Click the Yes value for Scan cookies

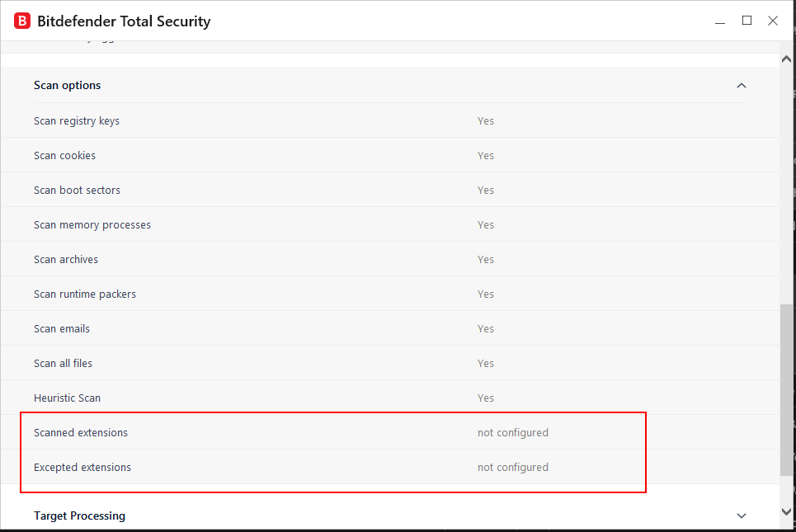click(x=485, y=156)
